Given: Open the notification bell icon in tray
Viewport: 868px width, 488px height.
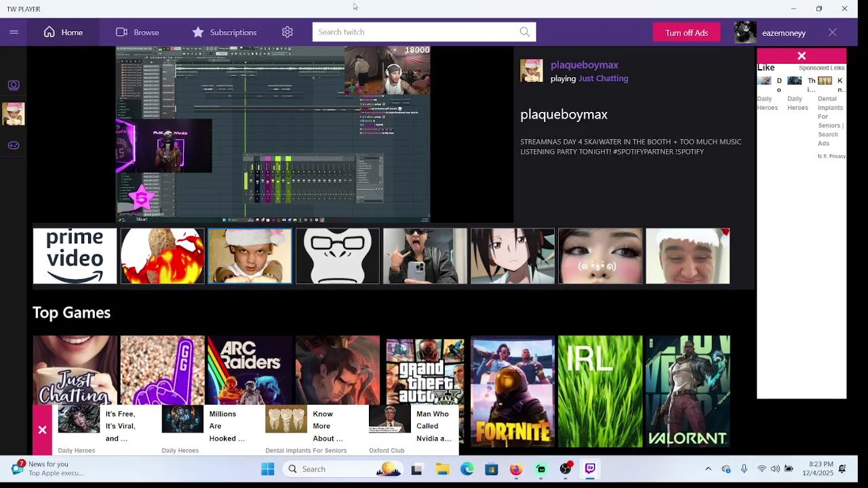Looking at the screenshot, I should [842, 469].
